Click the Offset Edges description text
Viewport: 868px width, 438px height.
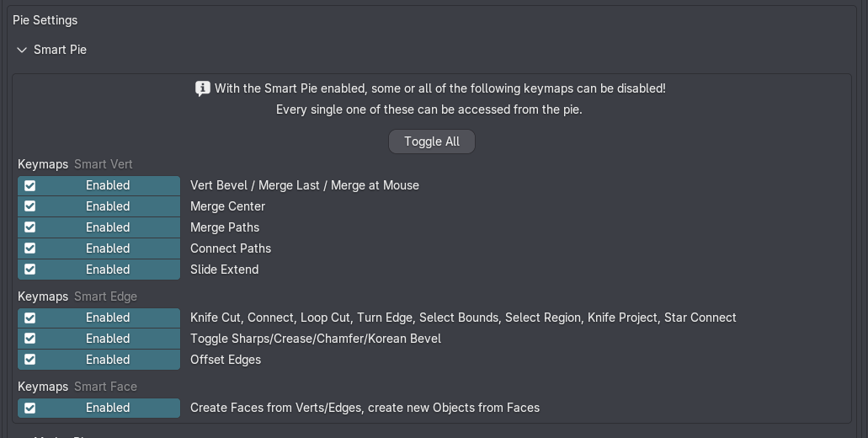pos(226,360)
